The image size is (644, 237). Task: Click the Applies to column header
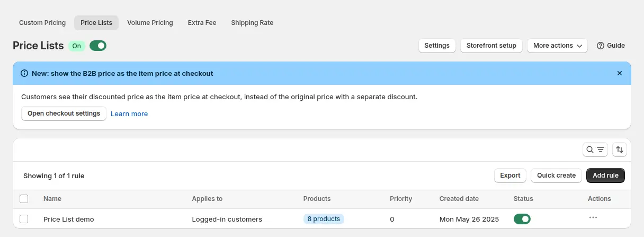point(207,199)
